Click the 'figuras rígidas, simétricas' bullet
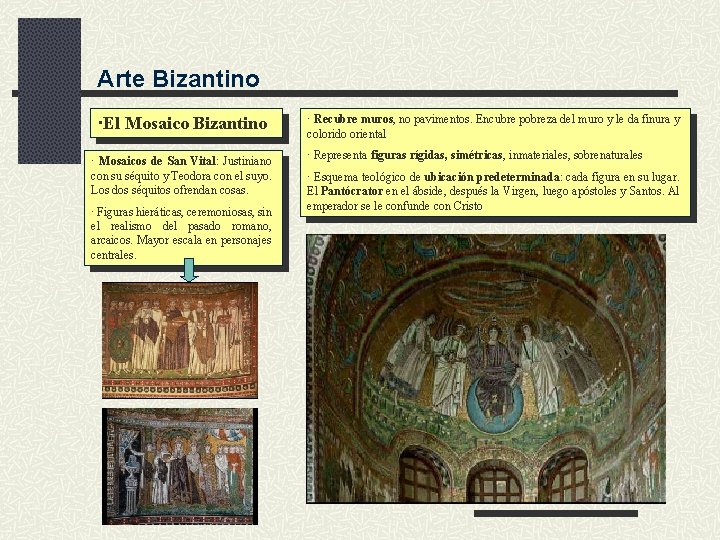Image resolution: width=720 pixels, height=540 pixels. pyautogui.click(x=474, y=155)
